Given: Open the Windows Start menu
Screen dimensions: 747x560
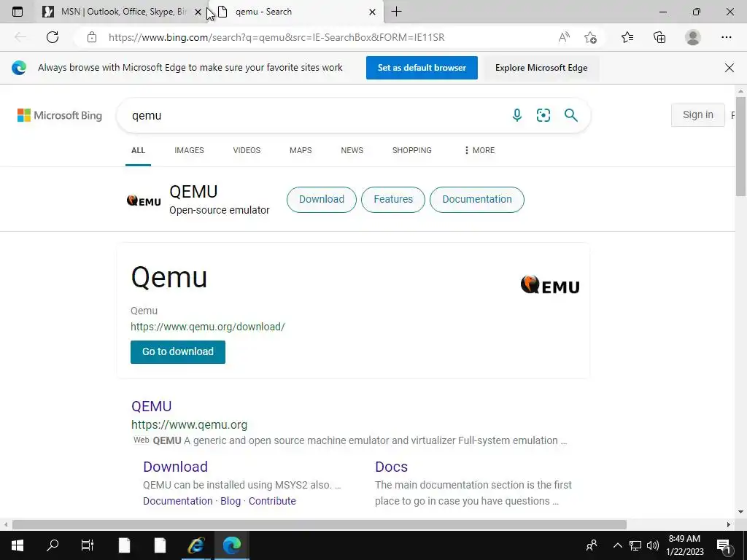Looking at the screenshot, I should tap(18, 545).
